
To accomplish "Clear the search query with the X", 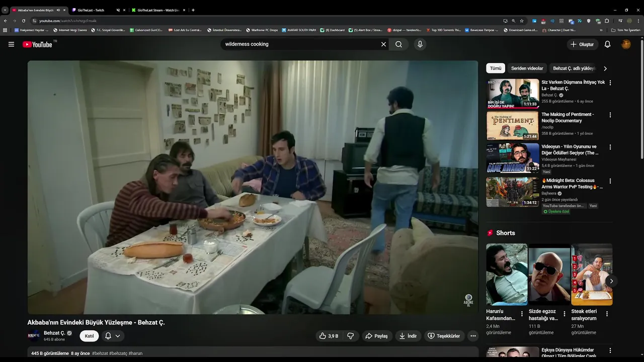I will click(x=383, y=44).
